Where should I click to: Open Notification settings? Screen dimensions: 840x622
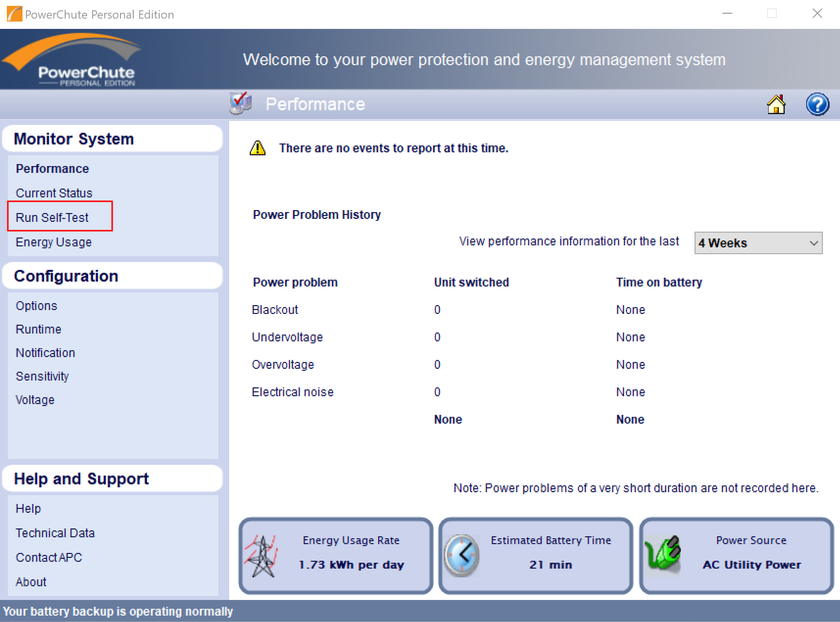45,353
